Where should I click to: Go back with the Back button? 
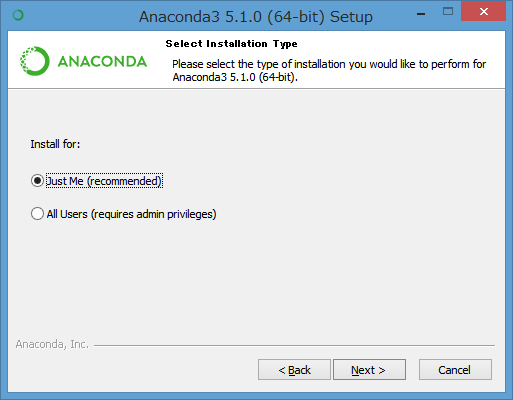click(294, 370)
